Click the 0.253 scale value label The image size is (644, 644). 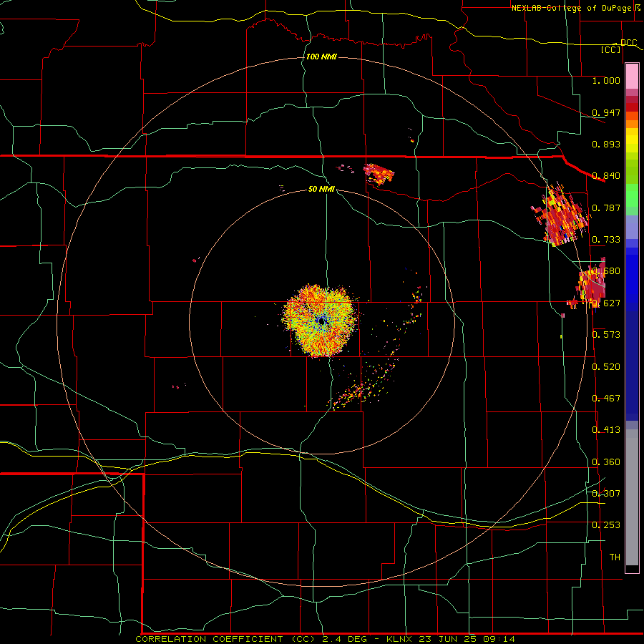tap(606, 525)
